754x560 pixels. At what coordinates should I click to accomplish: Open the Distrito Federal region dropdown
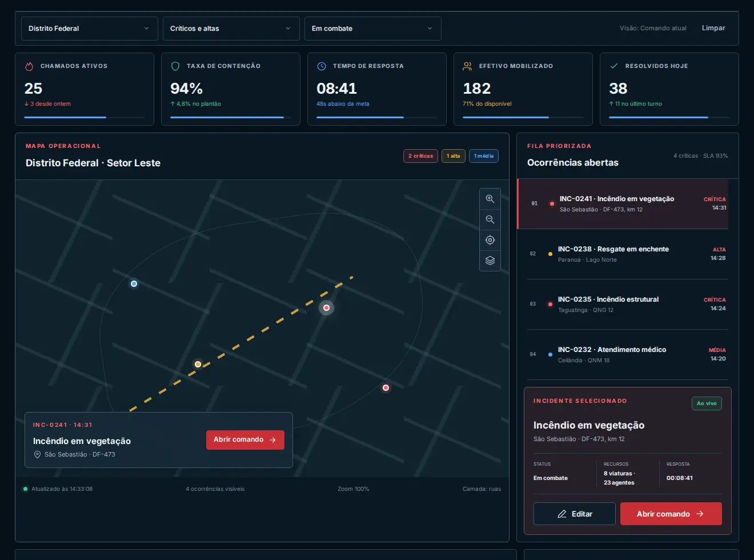(89, 29)
